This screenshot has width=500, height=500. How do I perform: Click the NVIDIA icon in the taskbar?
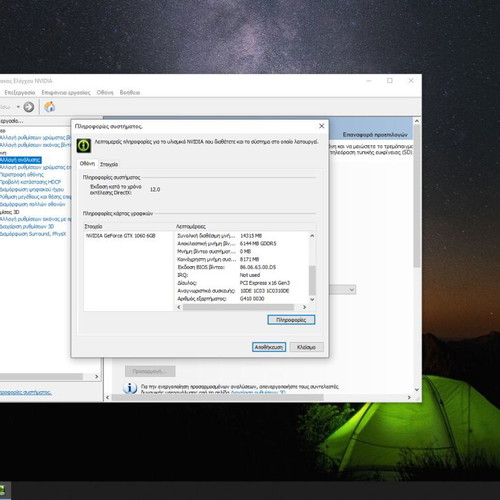pyautogui.click(x=3, y=490)
